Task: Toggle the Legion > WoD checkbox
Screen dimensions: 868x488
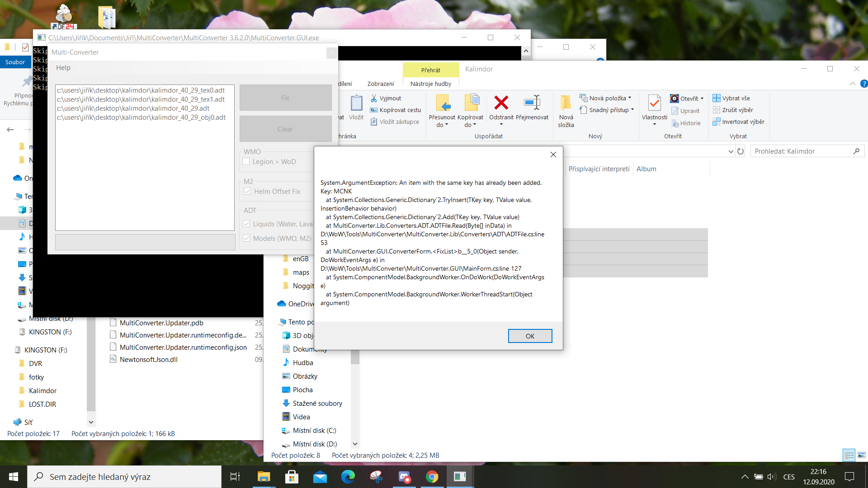Action: (x=246, y=162)
